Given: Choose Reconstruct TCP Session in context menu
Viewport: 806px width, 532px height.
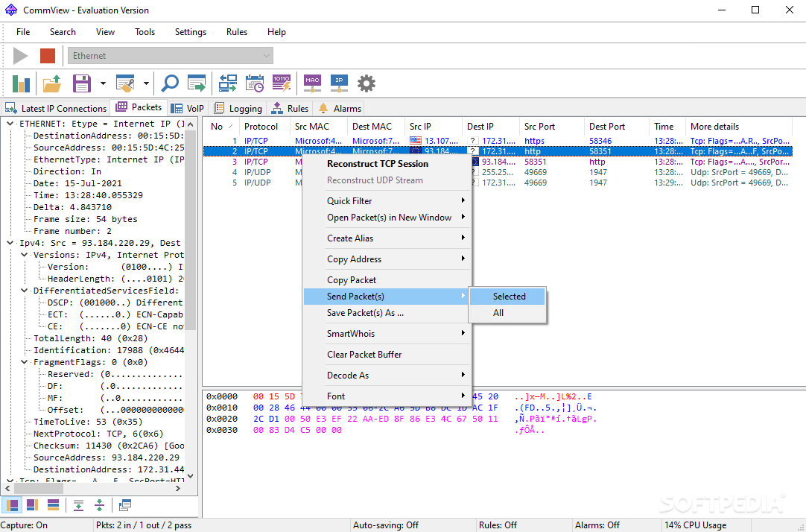Looking at the screenshot, I should pyautogui.click(x=387, y=164).
